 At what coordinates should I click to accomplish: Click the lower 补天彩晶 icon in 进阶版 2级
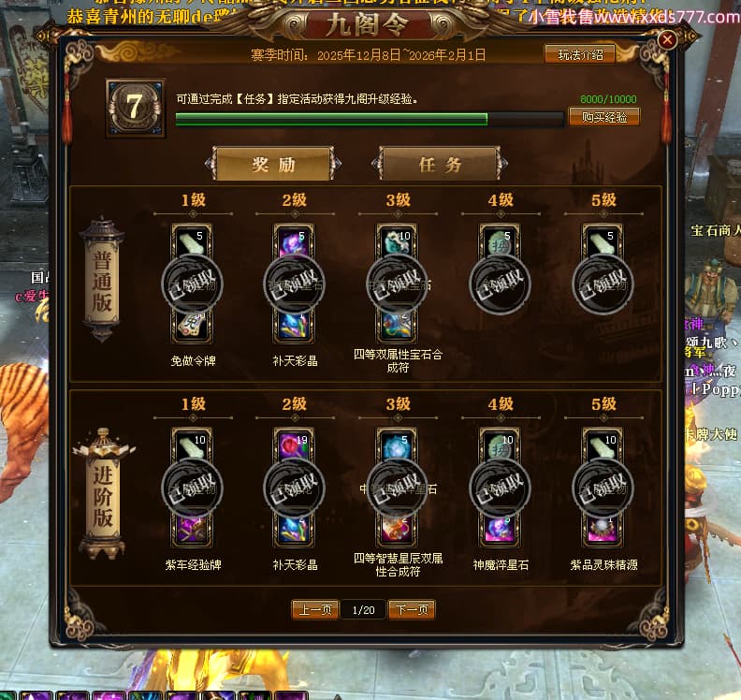pyautogui.click(x=294, y=530)
